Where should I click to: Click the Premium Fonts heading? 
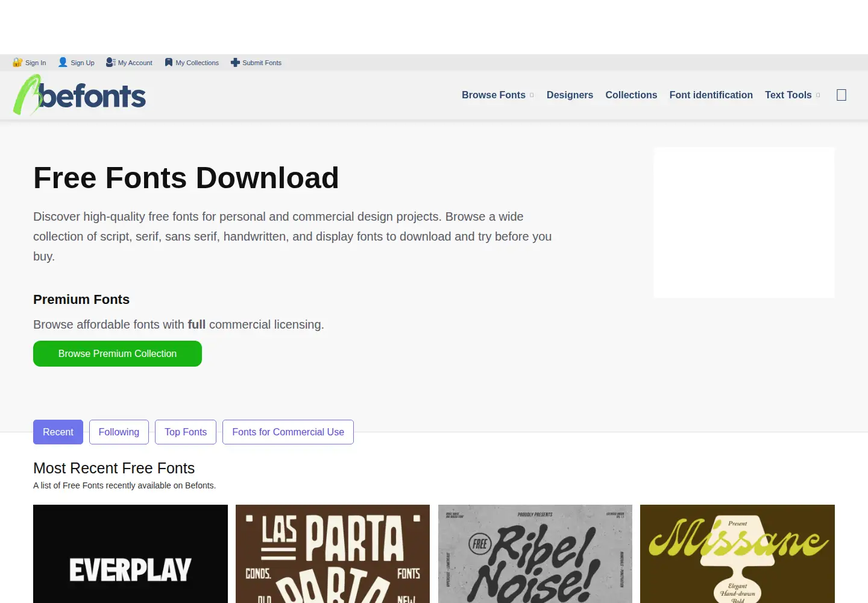coord(81,300)
